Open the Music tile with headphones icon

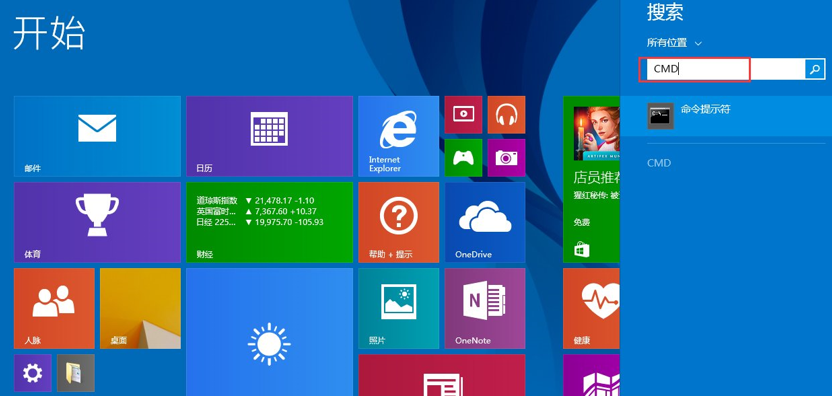[506, 115]
